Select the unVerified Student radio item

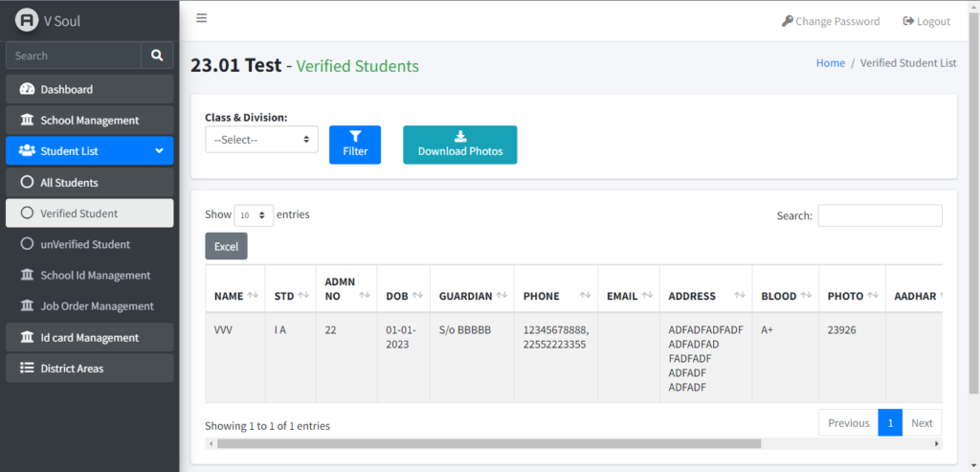pos(89,244)
